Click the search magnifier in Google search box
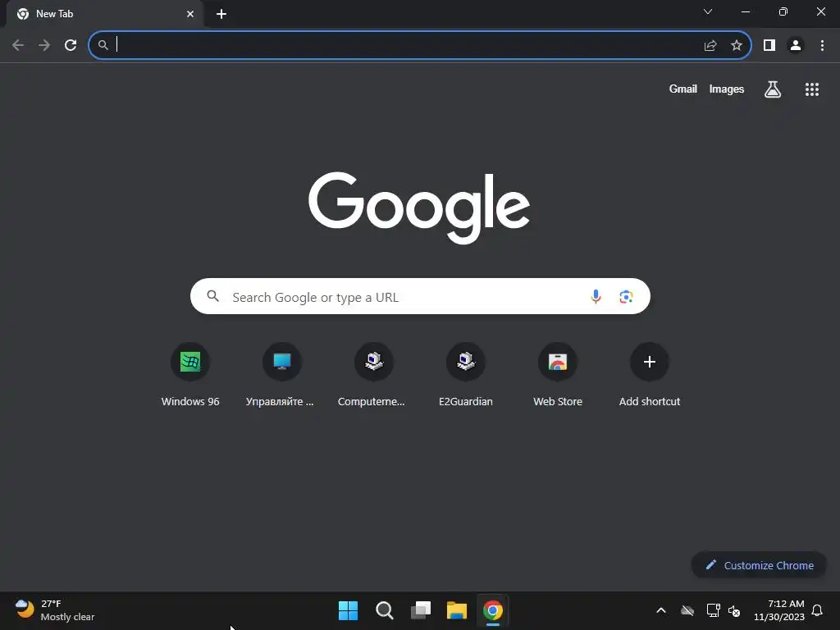 212,295
